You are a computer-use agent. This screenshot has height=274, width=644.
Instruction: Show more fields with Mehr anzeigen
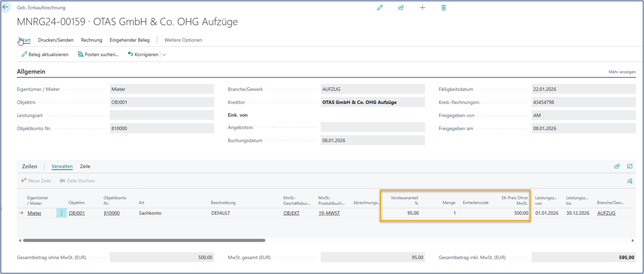(622, 72)
